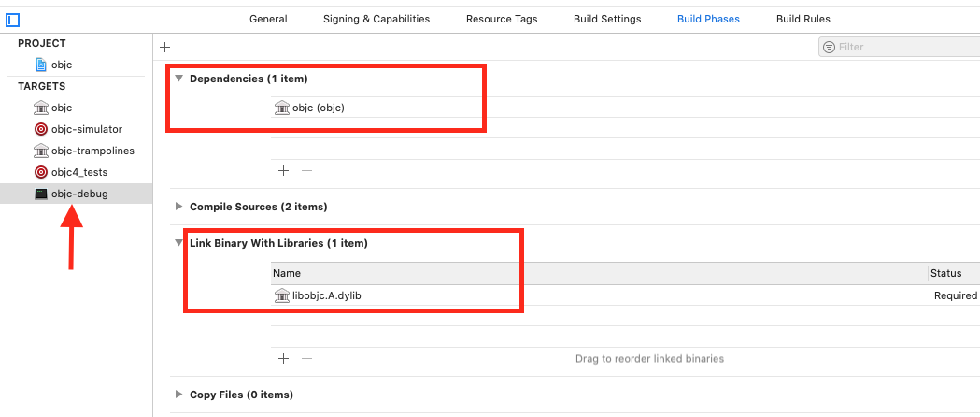
Task: Open the General tab
Action: pyautogui.click(x=268, y=19)
